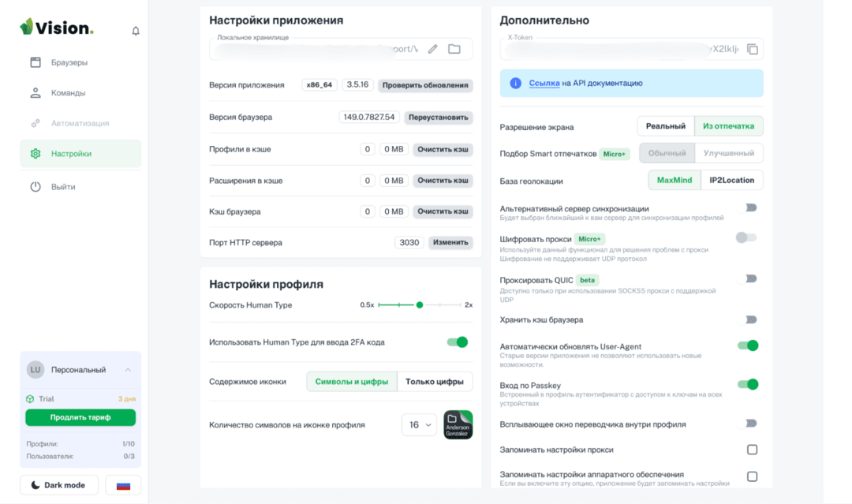Open symbol count dropdown showing 16
This screenshot has width=852, height=504.
pos(419,424)
